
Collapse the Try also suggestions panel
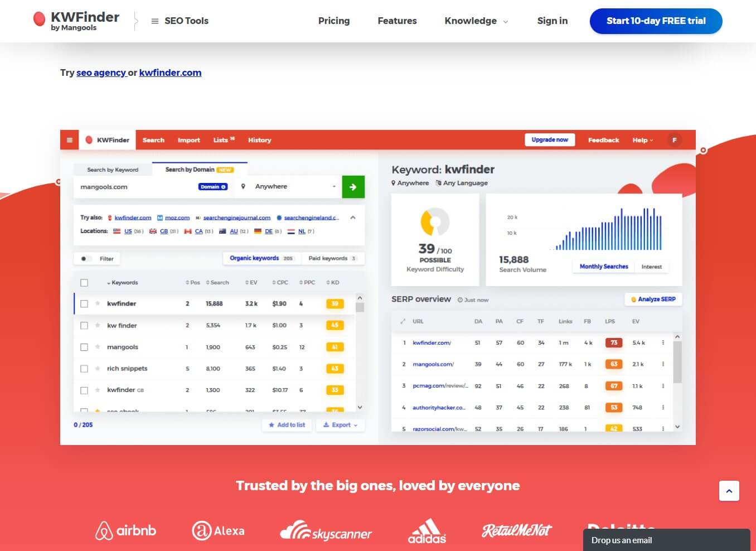coord(353,217)
